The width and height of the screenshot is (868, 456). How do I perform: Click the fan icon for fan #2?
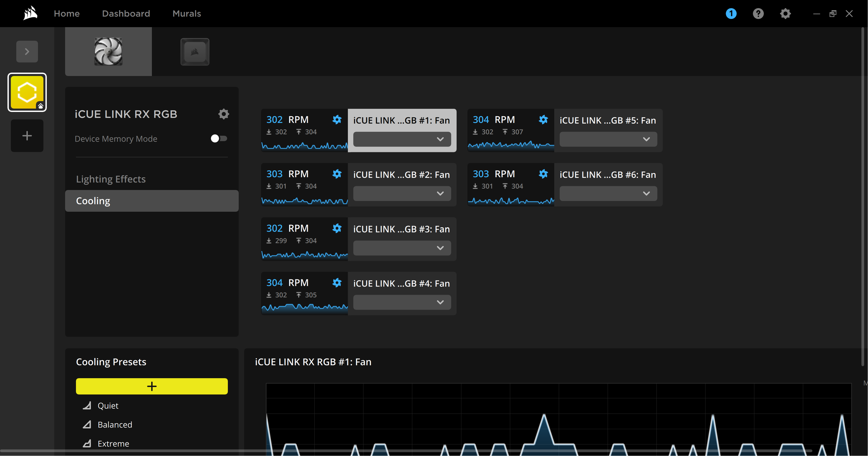[337, 174]
